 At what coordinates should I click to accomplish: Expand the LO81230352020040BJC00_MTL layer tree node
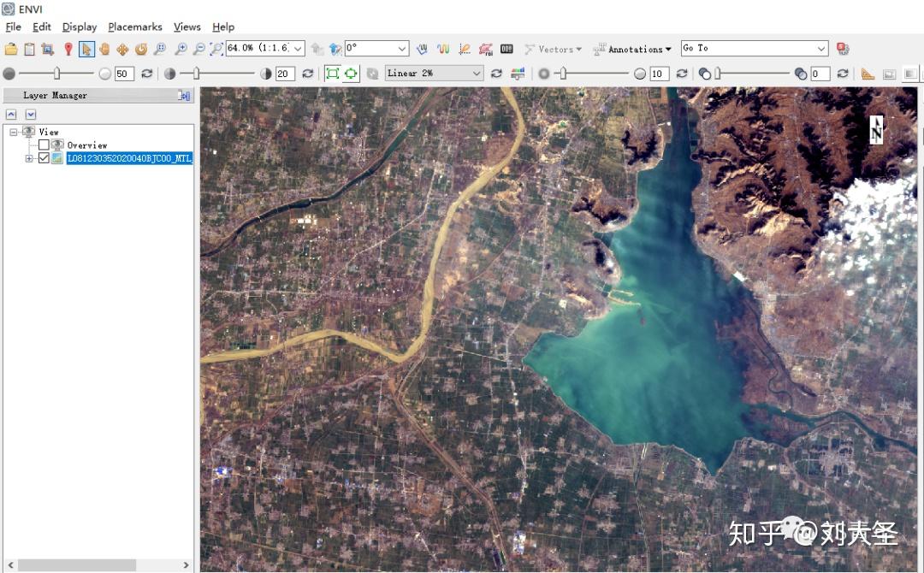click(x=29, y=158)
